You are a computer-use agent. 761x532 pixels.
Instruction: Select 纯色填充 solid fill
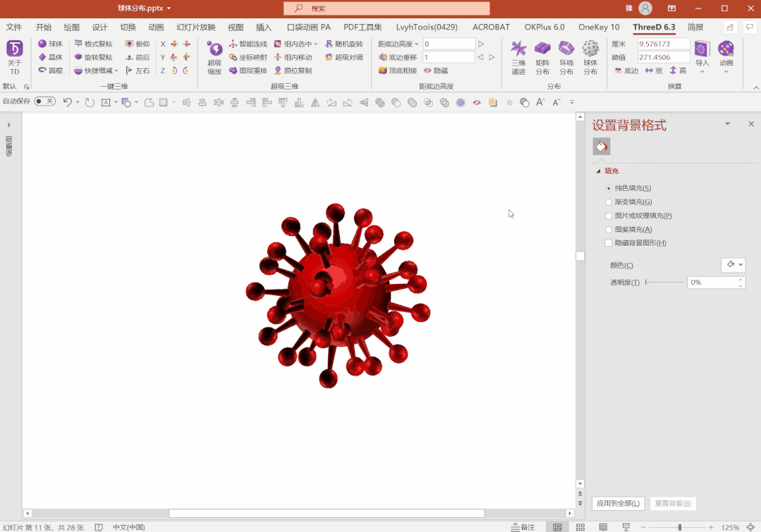coord(609,188)
